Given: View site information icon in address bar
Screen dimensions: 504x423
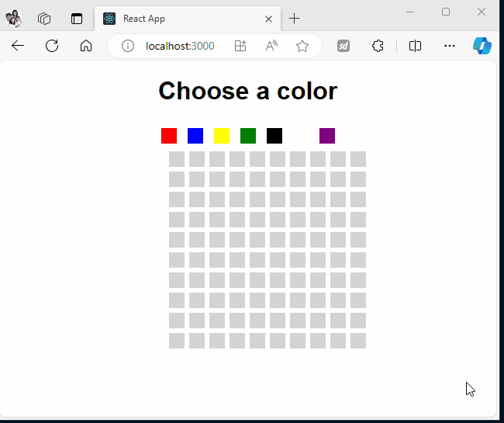Looking at the screenshot, I should [x=128, y=46].
